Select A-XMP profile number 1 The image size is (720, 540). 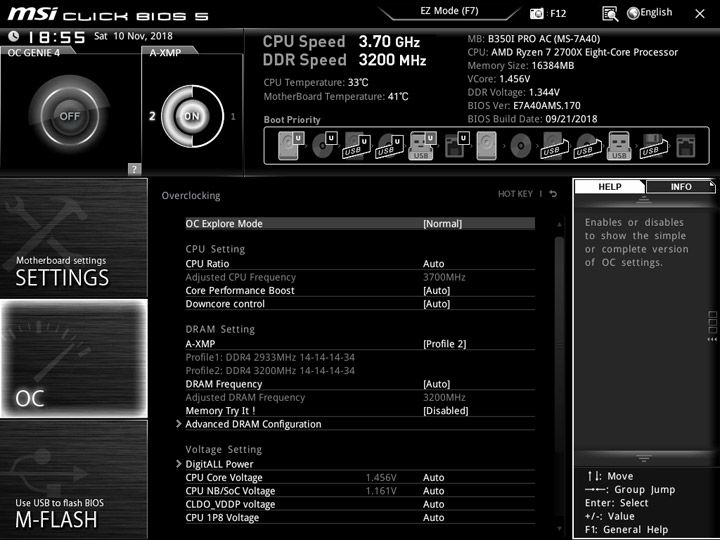(233, 117)
